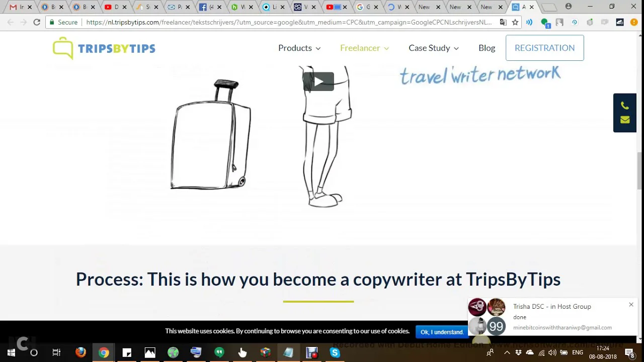This screenshot has width=644, height=362.
Task: Go back with the browser back arrow
Action: 11,22
